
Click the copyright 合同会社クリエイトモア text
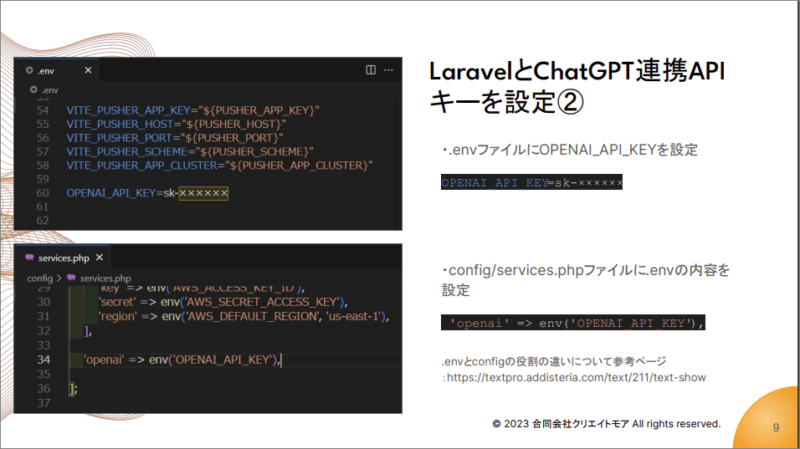pyautogui.click(x=606, y=424)
